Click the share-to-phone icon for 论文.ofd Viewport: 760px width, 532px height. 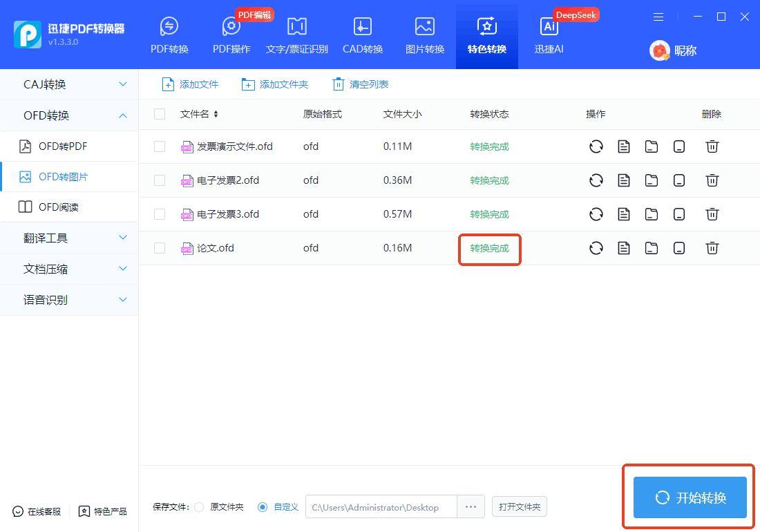click(678, 248)
